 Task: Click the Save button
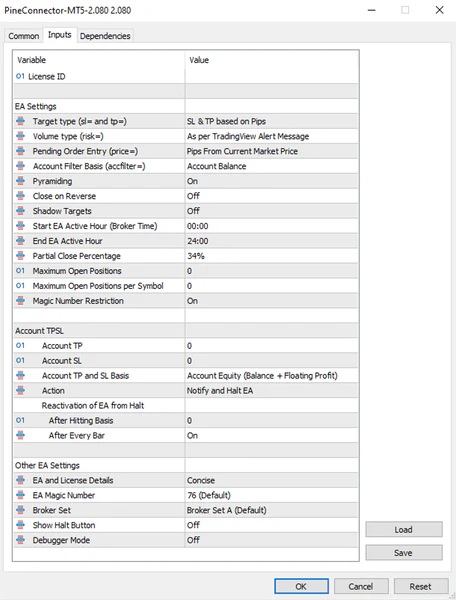click(404, 553)
